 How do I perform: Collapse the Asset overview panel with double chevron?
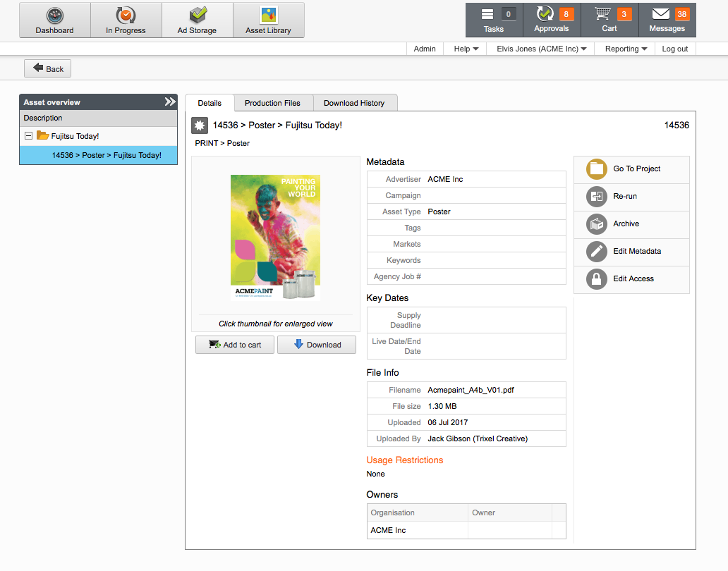click(170, 102)
